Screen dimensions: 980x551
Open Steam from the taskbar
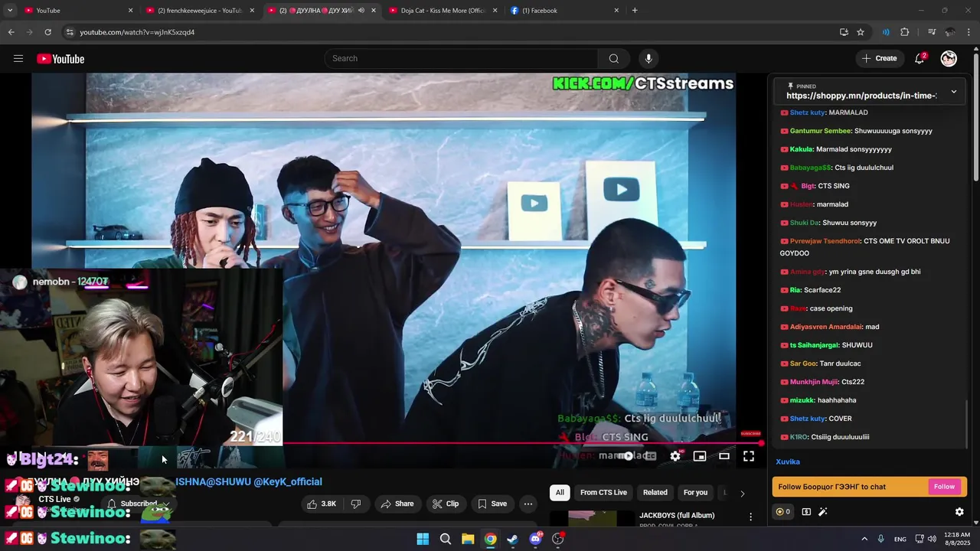coord(512,539)
